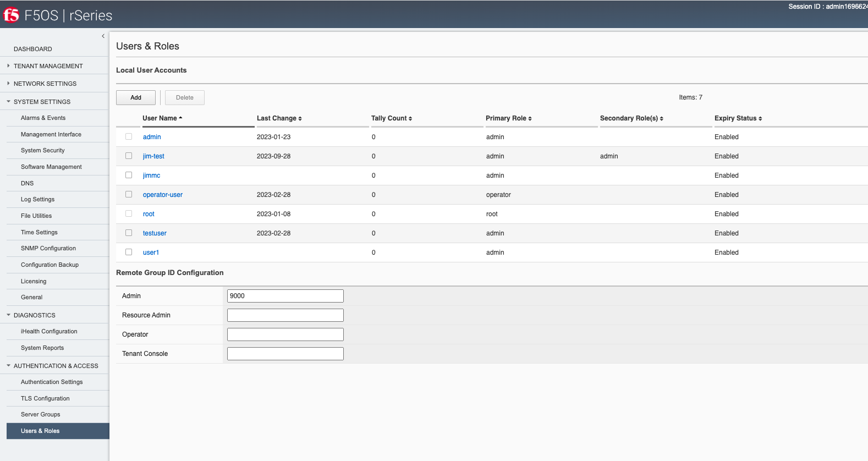Open the Licensing page
The height and width of the screenshot is (461, 868).
click(x=34, y=281)
